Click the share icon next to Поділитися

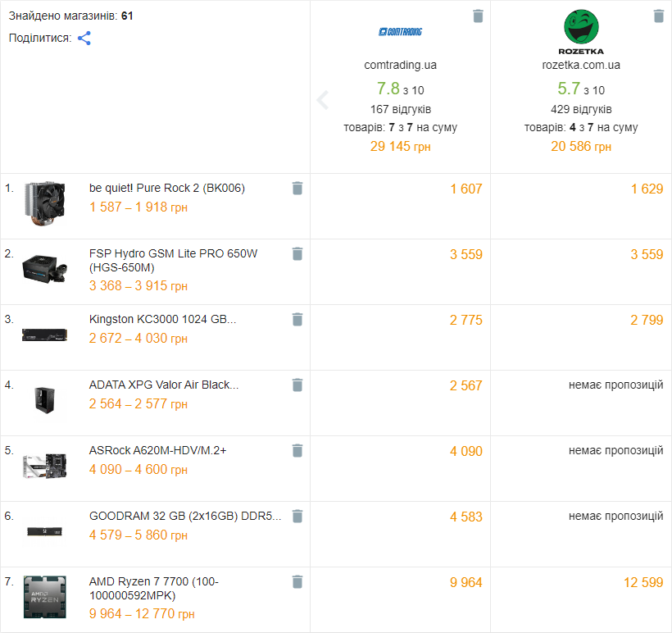point(84,39)
